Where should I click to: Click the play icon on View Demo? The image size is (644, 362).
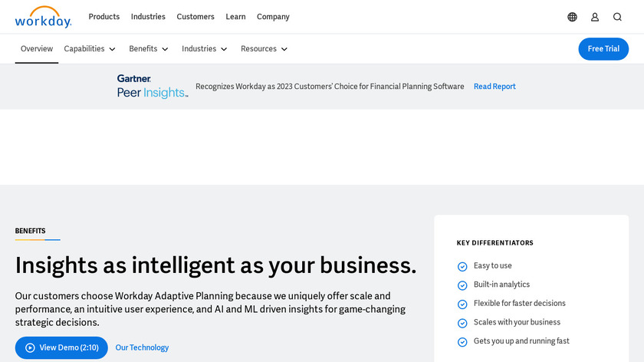tap(30, 347)
